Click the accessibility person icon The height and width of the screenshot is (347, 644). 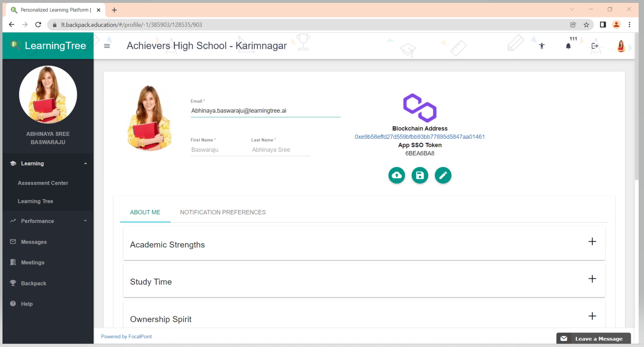542,46
